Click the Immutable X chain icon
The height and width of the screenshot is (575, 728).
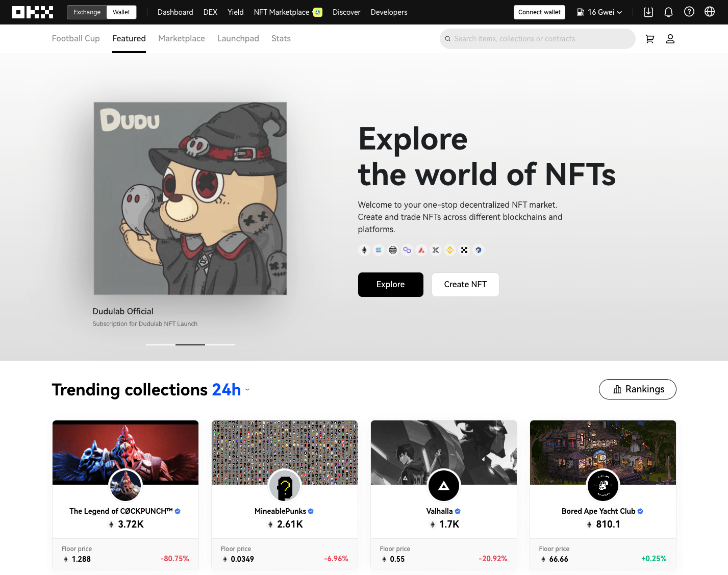436,250
